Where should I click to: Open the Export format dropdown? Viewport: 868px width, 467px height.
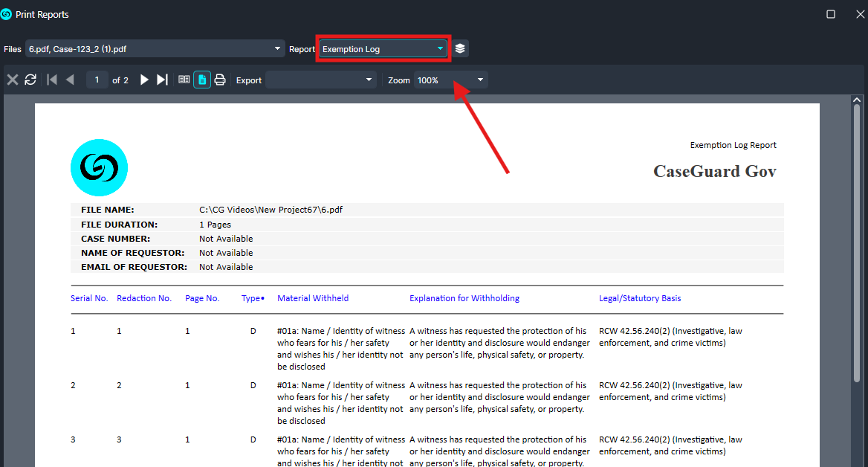[x=320, y=80]
